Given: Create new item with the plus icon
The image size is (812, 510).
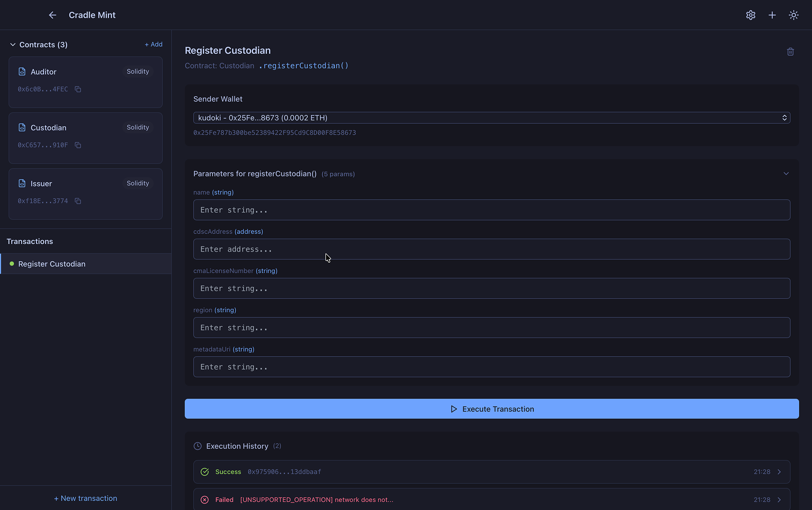Looking at the screenshot, I should click(x=772, y=15).
